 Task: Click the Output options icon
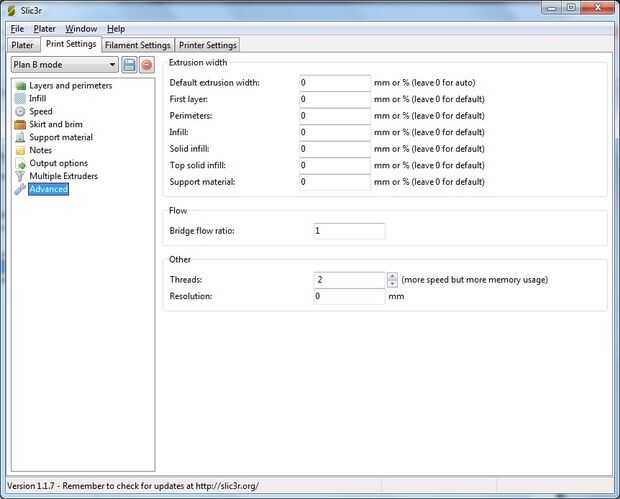pyautogui.click(x=20, y=163)
